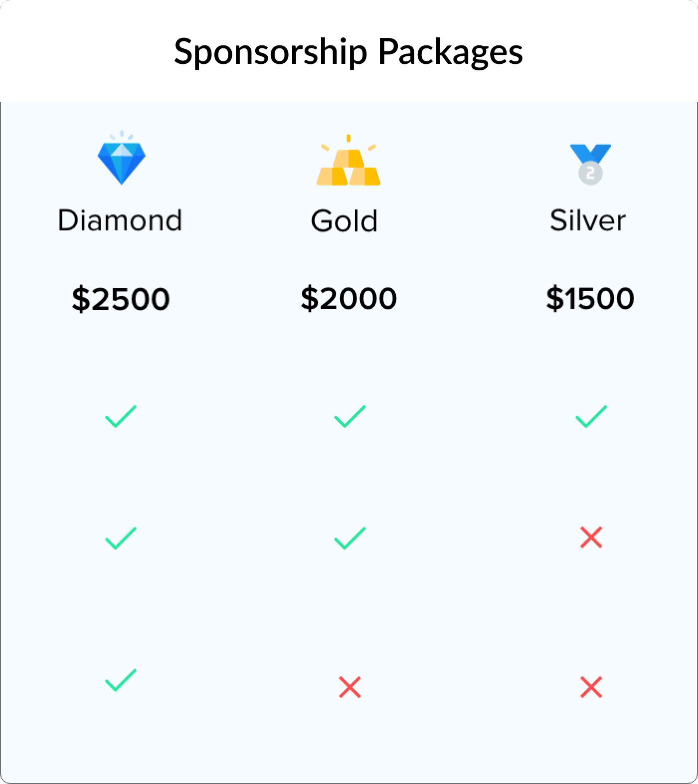This screenshot has width=698, height=784.
Task: Click the blue Diamond gem icon
Action: pyautogui.click(x=121, y=161)
